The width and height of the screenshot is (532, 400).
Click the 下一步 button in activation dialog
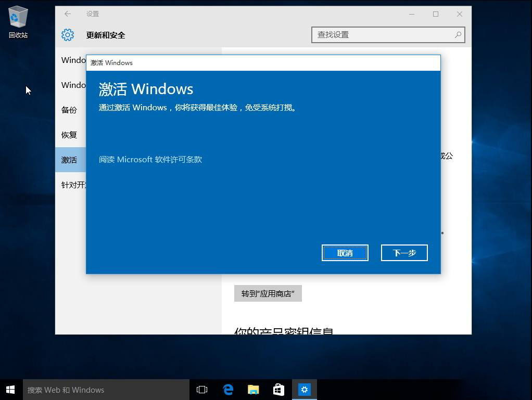click(x=404, y=253)
